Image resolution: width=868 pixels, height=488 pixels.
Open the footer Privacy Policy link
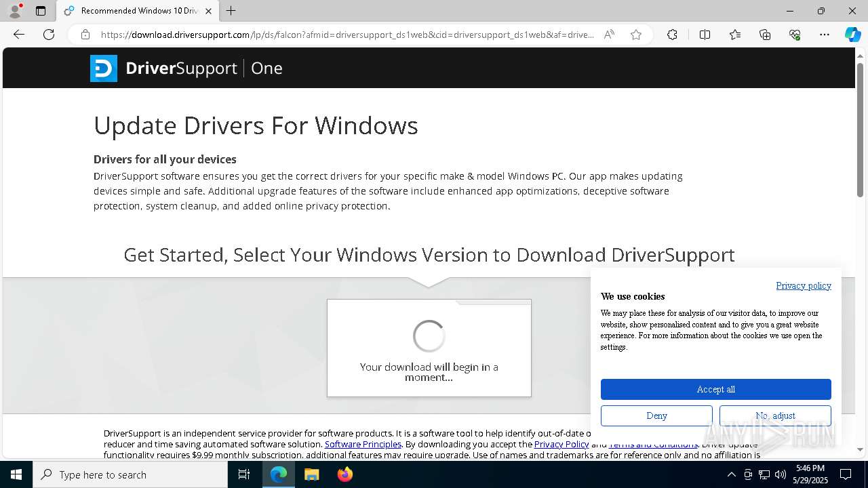pos(561,444)
